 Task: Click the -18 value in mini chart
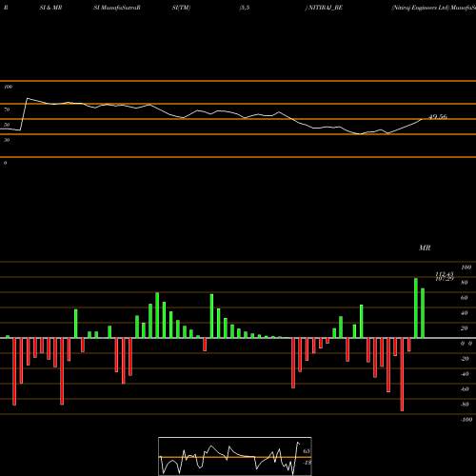coord(307,463)
